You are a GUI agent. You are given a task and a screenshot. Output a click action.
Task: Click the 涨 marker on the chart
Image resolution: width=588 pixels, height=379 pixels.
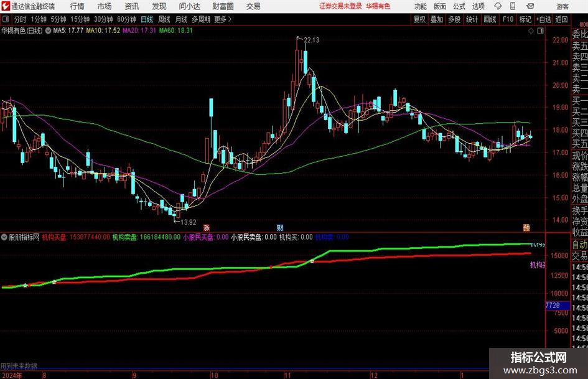point(206,227)
